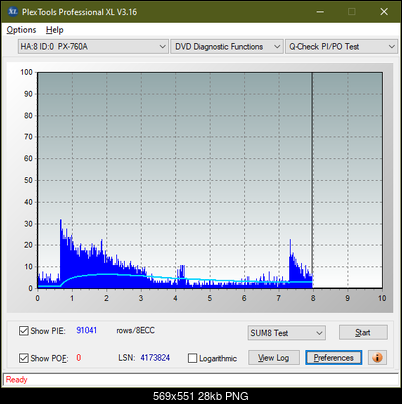Click the orange info icon button
The width and height of the screenshot is (402, 404).
coord(377,358)
